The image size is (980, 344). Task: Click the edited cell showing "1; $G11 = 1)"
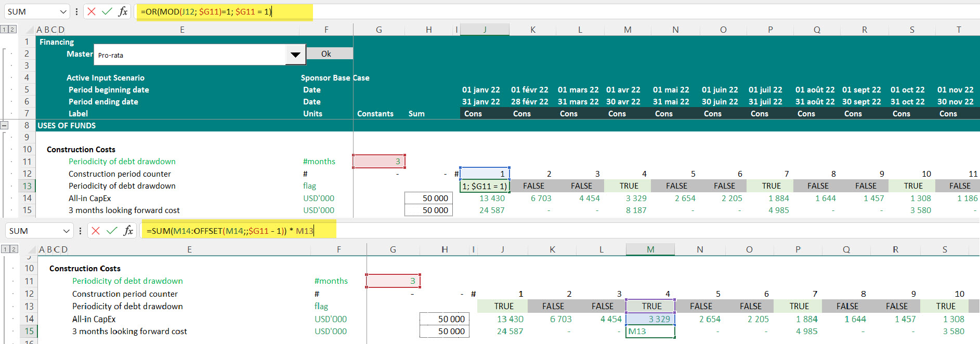(x=485, y=186)
